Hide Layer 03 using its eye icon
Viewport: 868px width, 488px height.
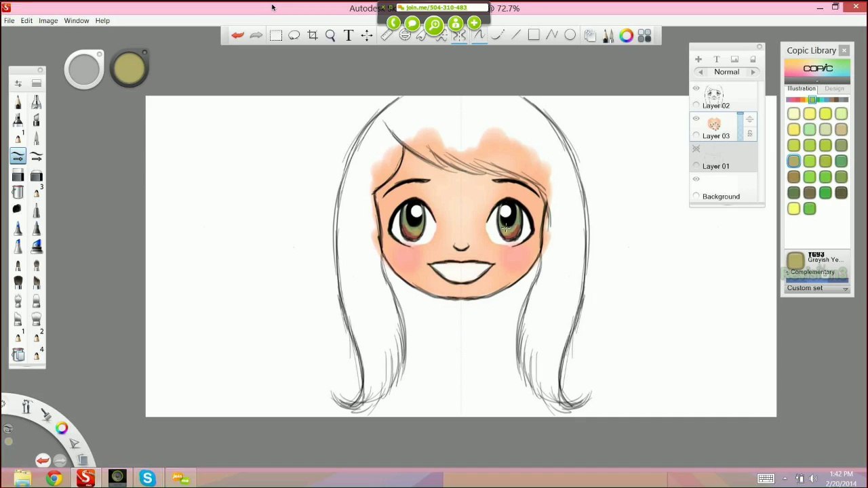click(x=696, y=119)
